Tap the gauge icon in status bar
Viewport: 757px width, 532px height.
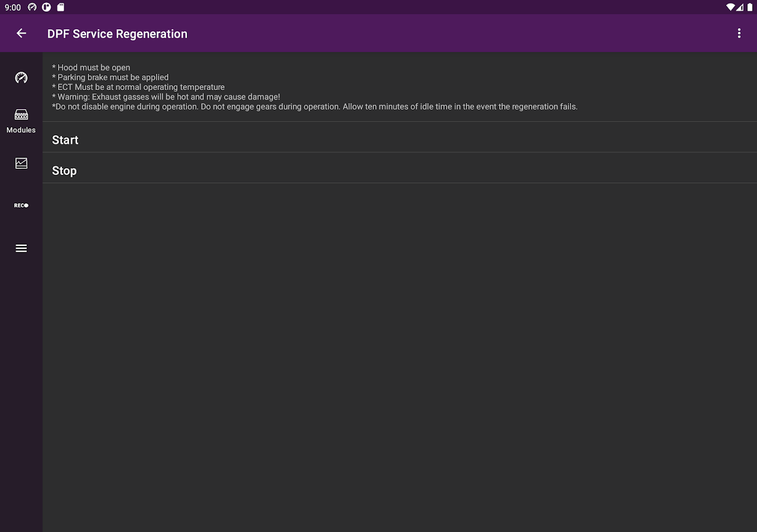[x=32, y=7]
